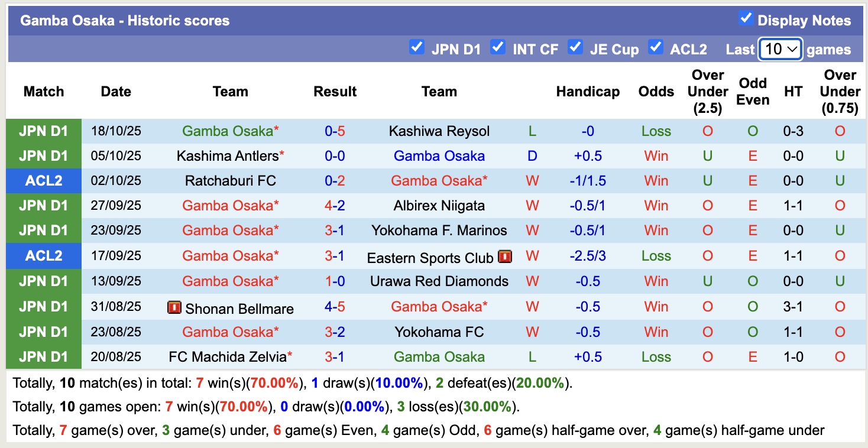
Task: Disable the ACL2 filter checkbox
Action: pyautogui.click(x=656, y=47)
